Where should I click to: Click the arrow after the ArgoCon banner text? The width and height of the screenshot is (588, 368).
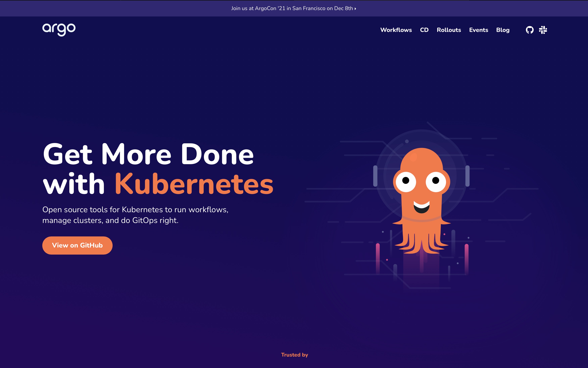coord(355,9)
